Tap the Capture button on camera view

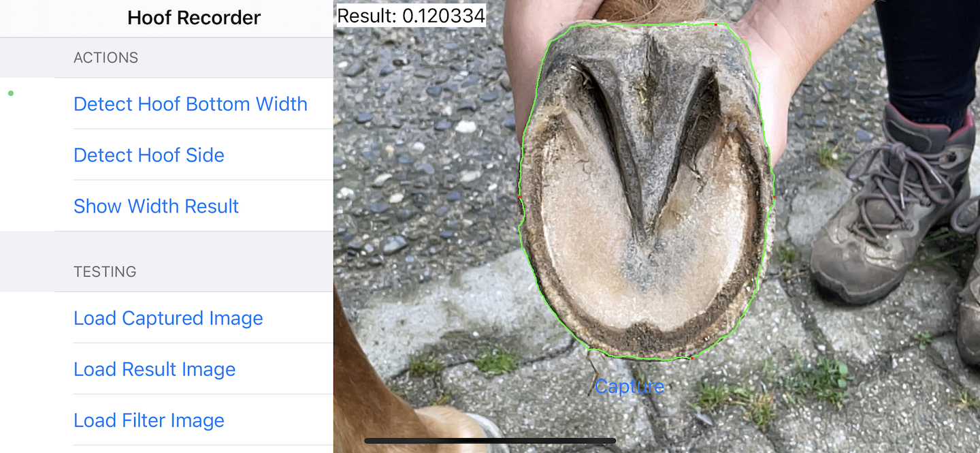630,387
